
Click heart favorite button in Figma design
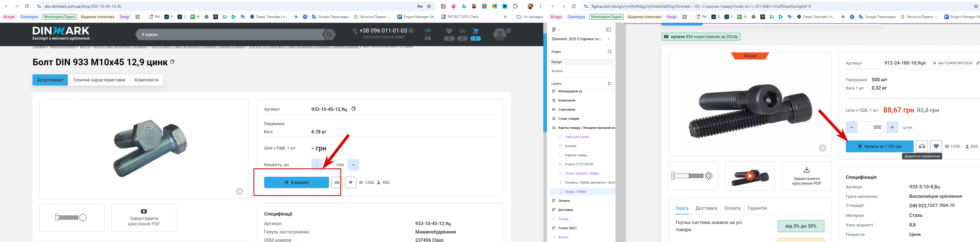[936, 147]
